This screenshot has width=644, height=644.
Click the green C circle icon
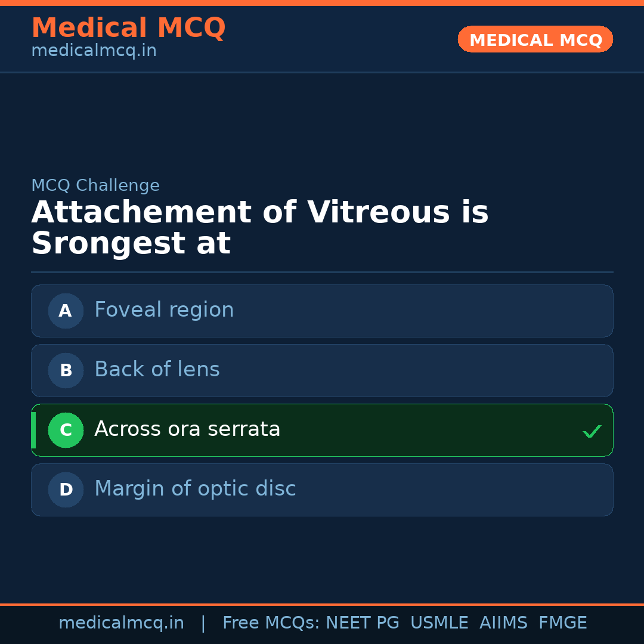[x=66, y=430]
